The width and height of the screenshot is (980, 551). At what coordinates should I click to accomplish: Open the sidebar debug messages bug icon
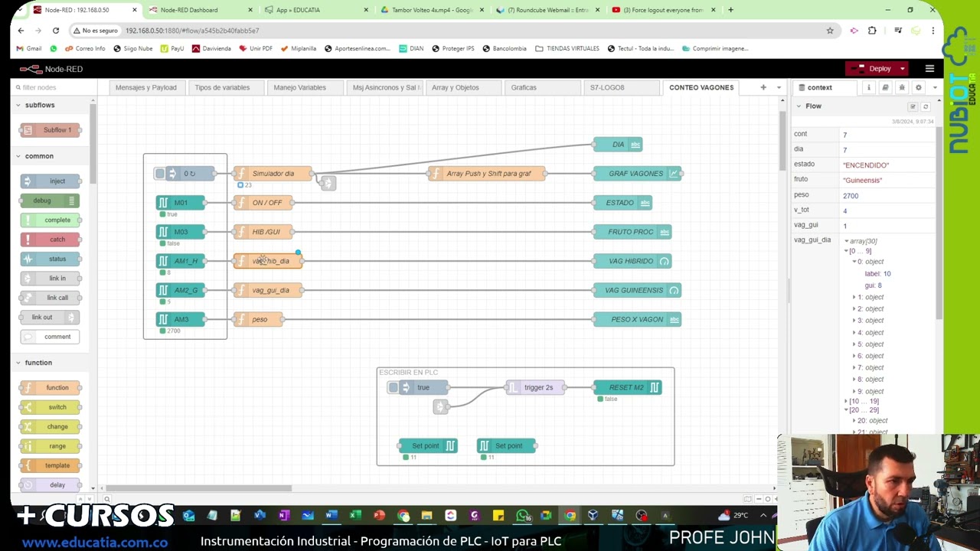tap(902, 87)
